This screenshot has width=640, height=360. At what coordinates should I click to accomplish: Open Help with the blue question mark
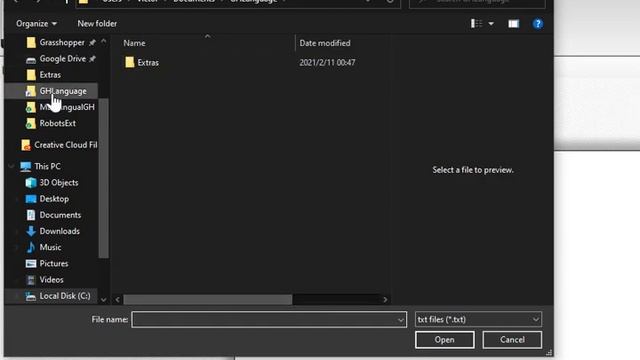(538, 24)
